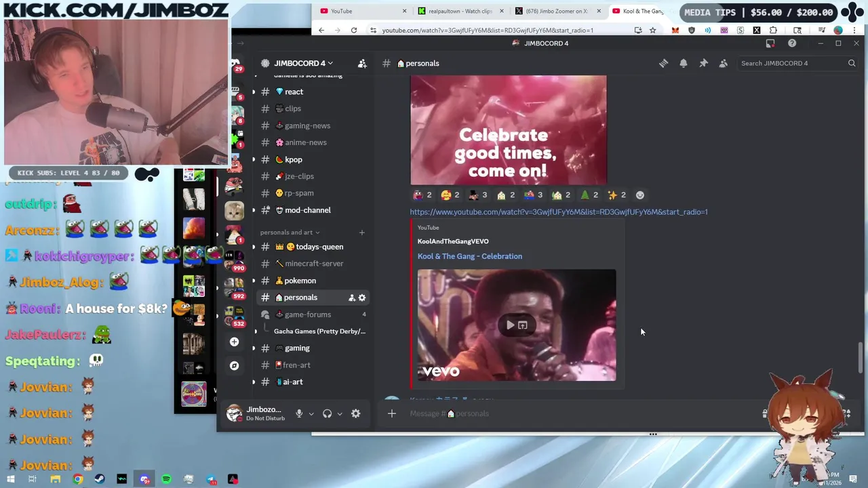The height and width of the screenshot is (488, 868).
Task: Search JIMBOCORD 4 input field
Action: 797,63
